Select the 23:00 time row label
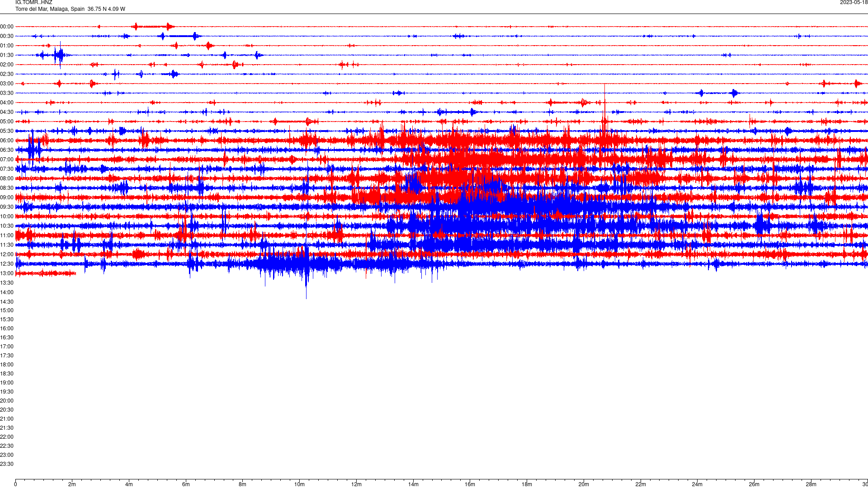This screenshot has height=488, width=868. point(7,455)
